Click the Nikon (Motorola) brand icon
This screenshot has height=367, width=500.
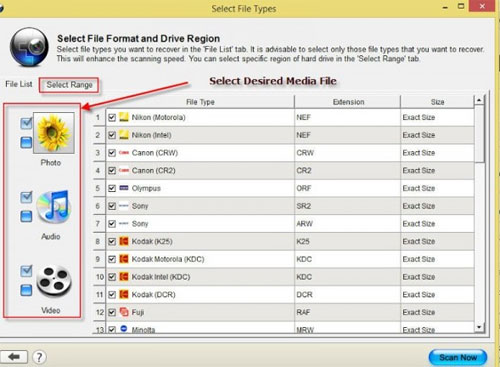click(x=124, y=117)
